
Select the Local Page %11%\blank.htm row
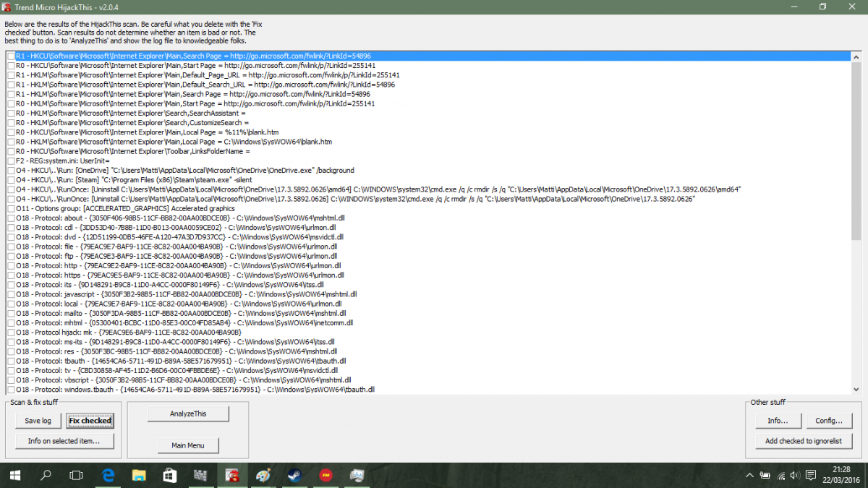[427, 132]
